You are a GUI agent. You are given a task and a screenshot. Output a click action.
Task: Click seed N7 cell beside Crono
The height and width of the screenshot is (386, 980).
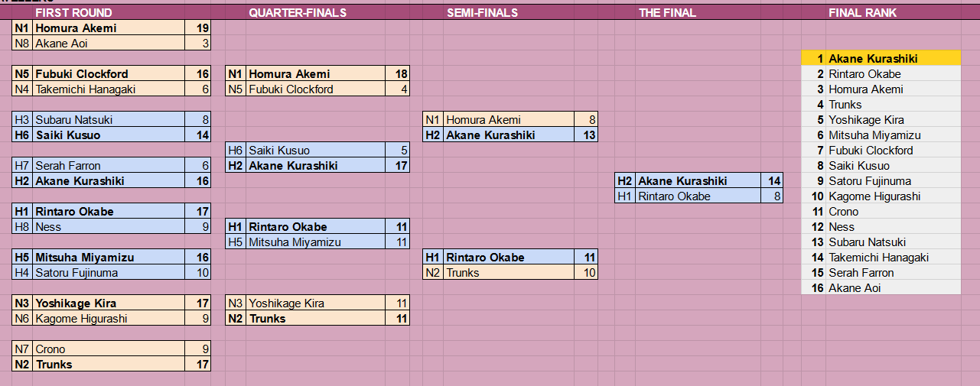23,349
